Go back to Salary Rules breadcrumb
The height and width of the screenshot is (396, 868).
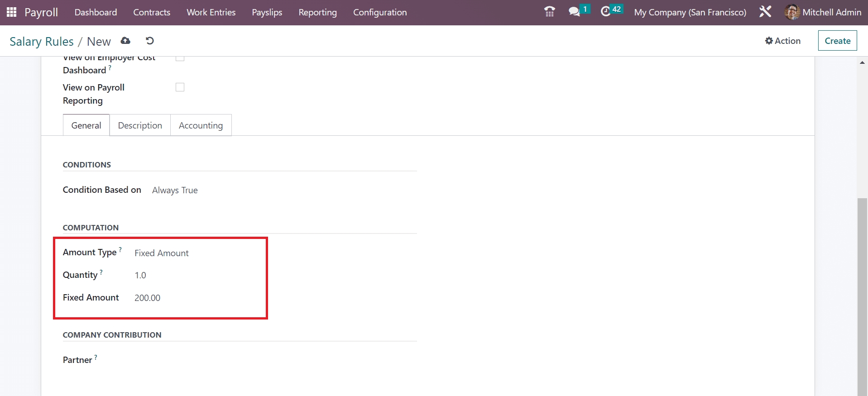(42, 42)
